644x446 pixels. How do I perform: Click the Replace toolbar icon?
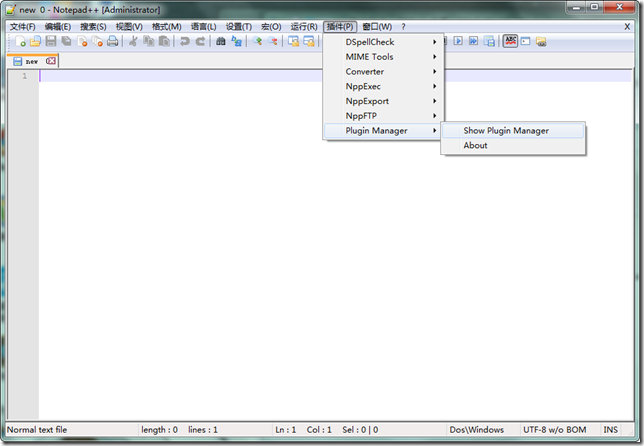tap(236, 41)
